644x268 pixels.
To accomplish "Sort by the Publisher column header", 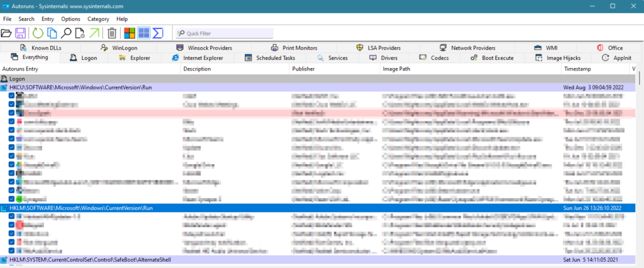I will (x=303, y=68).
